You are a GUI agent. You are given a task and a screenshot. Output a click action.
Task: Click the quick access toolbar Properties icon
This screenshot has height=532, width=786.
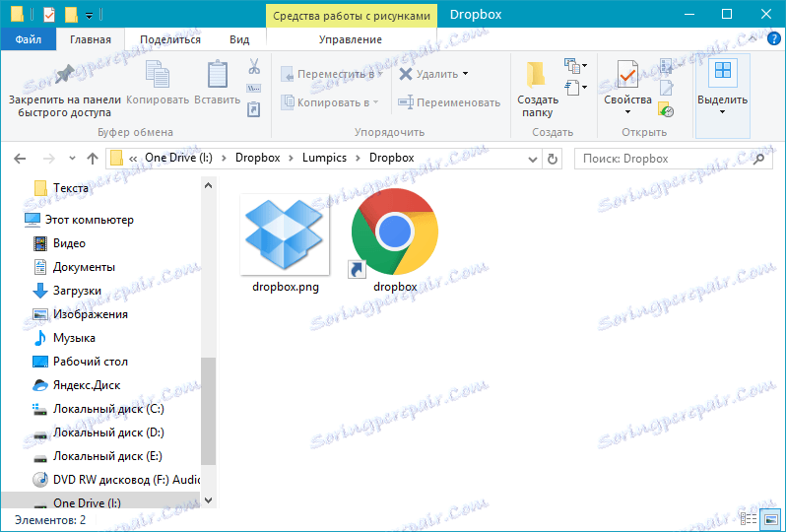(48, 15)
